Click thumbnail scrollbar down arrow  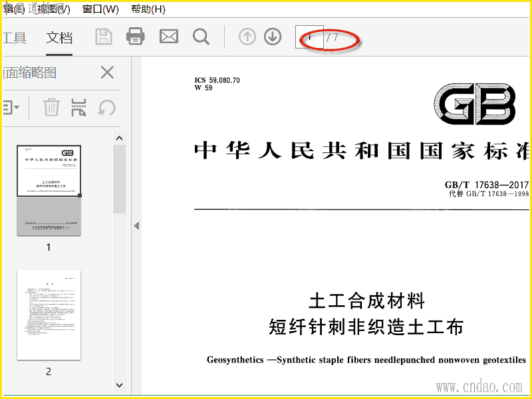[119, 385]
